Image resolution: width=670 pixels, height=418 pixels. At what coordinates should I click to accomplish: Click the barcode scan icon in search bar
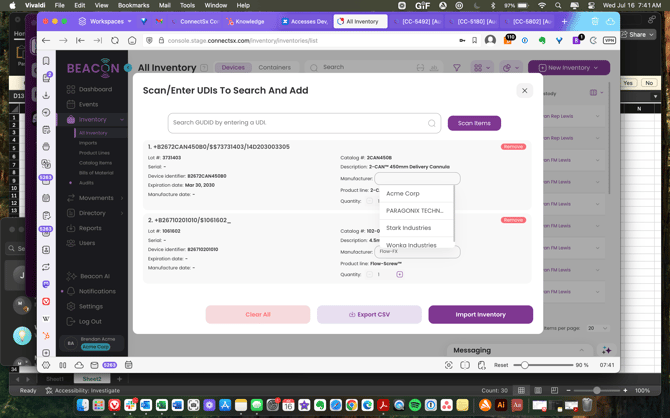click(420, 68)
